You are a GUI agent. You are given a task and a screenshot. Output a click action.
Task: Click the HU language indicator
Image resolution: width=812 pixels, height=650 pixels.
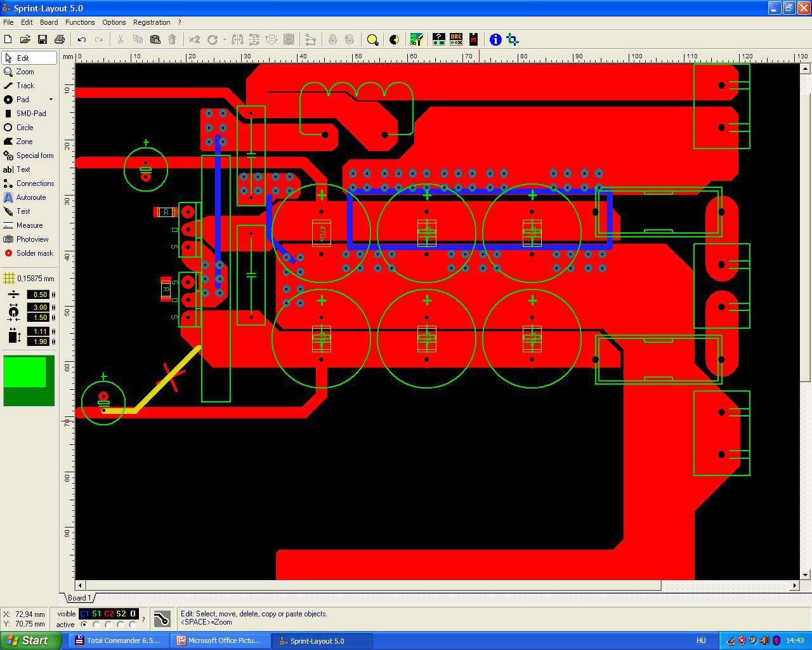701,640
